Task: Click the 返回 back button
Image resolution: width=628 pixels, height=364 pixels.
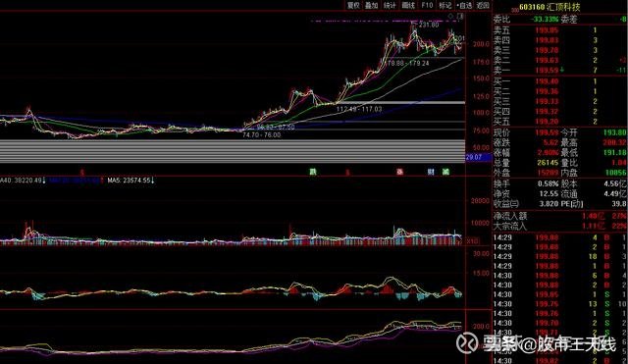Action: pyautogui.click(x=483, y=5)
